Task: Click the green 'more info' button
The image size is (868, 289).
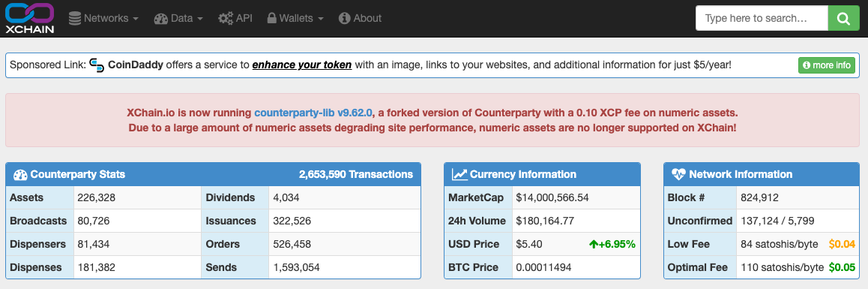Action: point(827,65)
